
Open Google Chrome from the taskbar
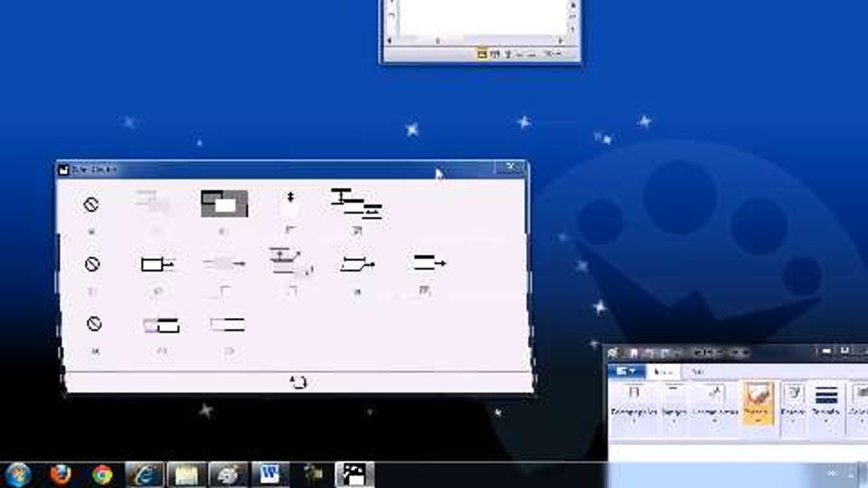pos(102,474)
